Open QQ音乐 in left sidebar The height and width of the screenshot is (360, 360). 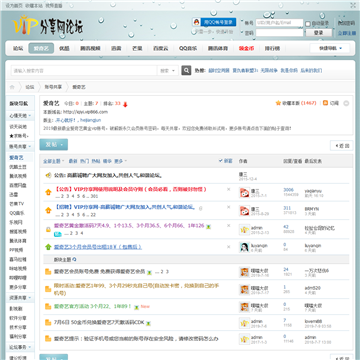coord(17,213)
